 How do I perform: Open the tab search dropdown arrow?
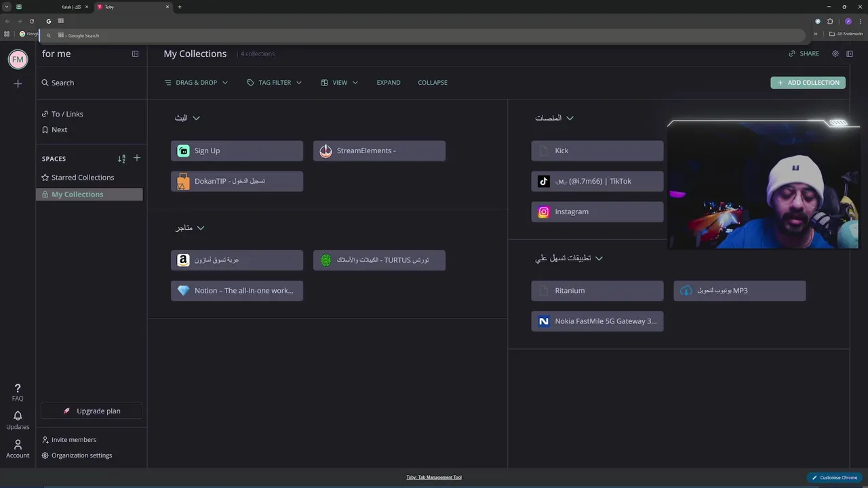(7, 7)
